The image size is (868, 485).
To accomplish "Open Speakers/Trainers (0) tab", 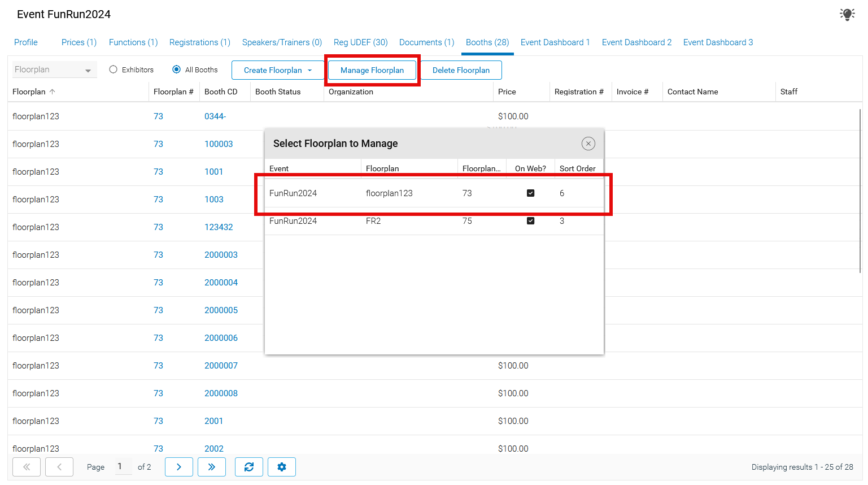I will click(x=282, y=42).
